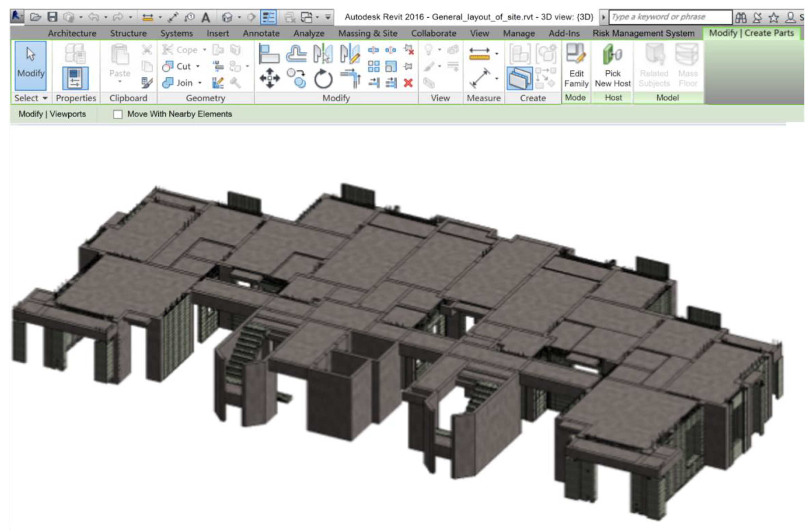The height and width of the screenshot is (530, 812).
Task: Open the Cut geometry dropdown arrow
Action: 198,66
